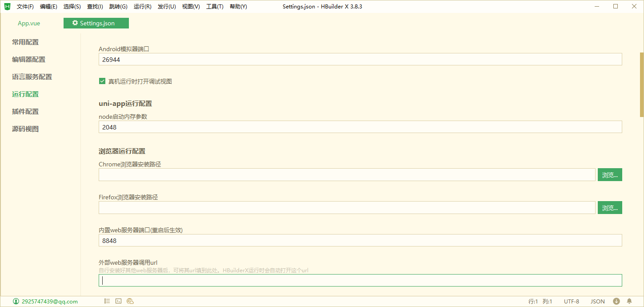Open the 编辑(E) menu
Viewport: 644px width, 307px height.
tap(48, 7)
